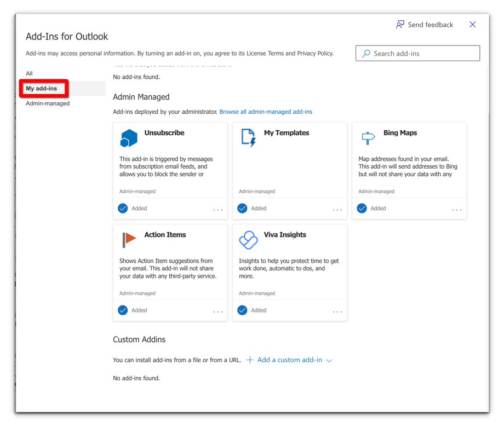Image resolution: width=504 pixels, height=428 pixels.
Task: Click the search magnifier icon
Action: [x=366, y=54]
